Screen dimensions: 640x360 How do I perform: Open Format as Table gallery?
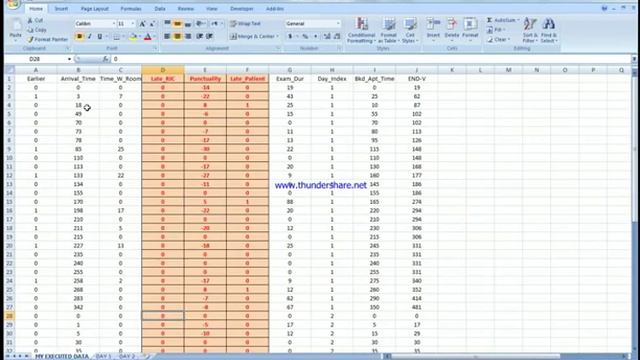coord(388,30)
